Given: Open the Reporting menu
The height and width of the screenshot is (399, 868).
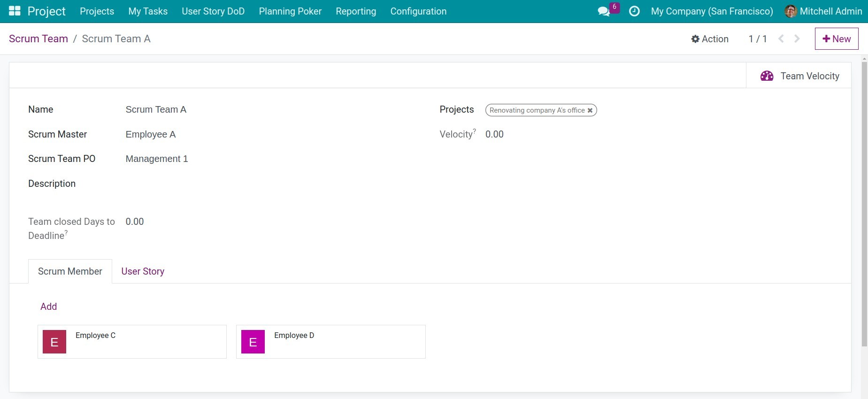Looking at the screenshot, I should point(356,11).
